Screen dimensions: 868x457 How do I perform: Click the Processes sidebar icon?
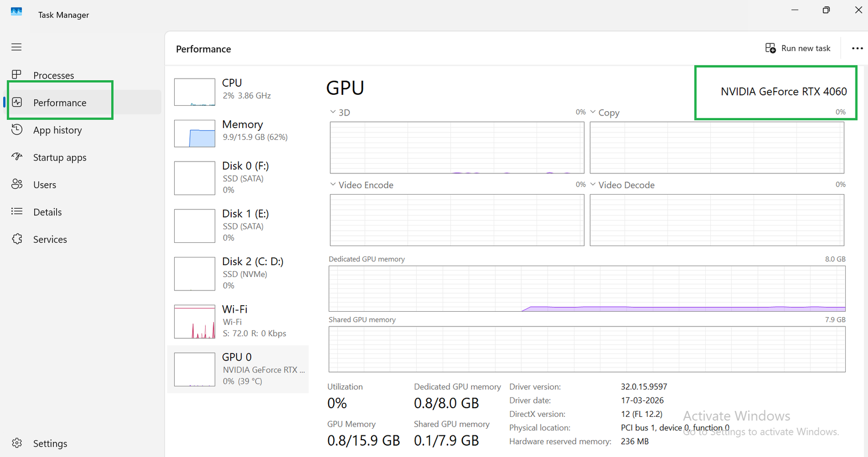[x=17, y=74]
